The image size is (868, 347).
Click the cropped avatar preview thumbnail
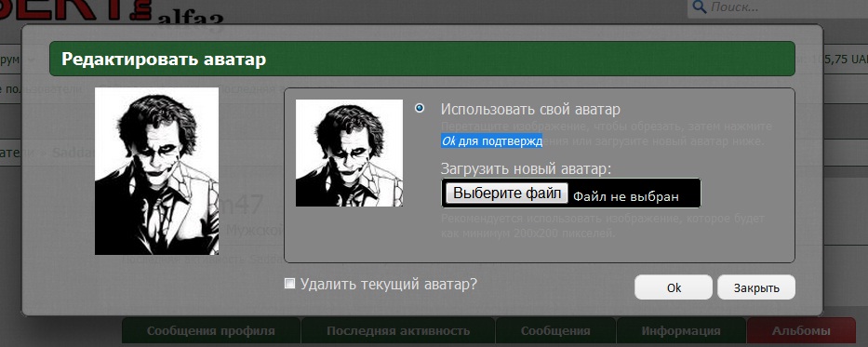point(349,153)
